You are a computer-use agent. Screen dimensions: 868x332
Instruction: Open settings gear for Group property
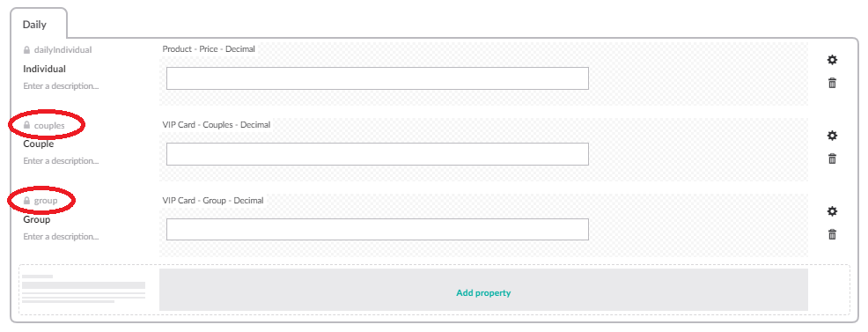832,211
